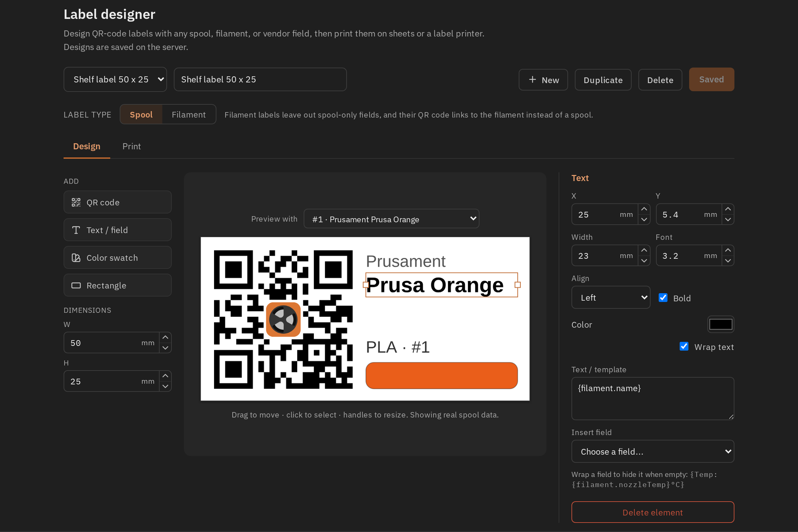Increase label W dimension up arrow
Image resolution: width=798 pixels, height=532 pixels.
tap(165, 337)
